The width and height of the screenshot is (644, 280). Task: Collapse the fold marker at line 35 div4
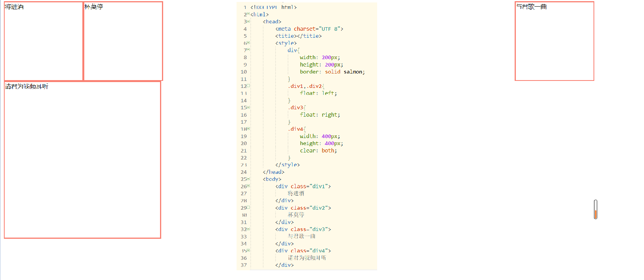click(x=248, y=250)
